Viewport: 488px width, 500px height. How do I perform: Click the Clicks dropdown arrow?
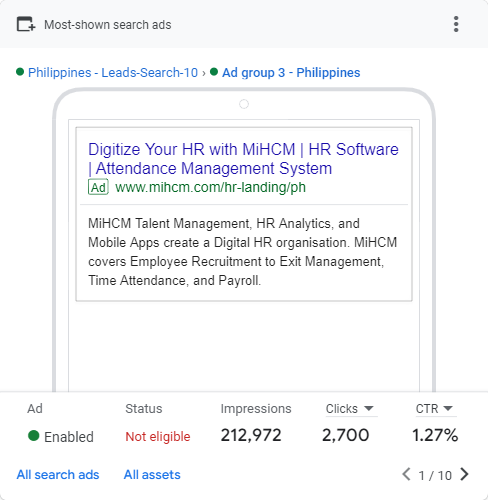pos(369,408)
